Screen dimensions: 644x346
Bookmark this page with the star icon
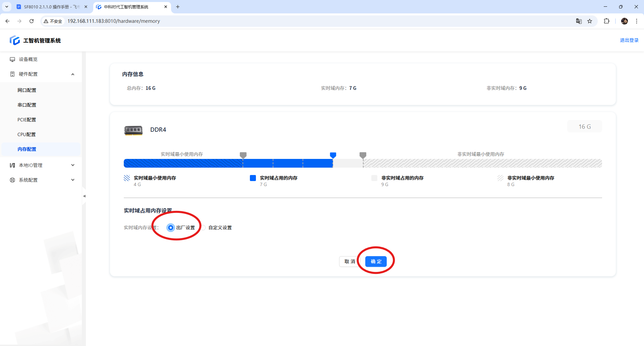(590, 21)
